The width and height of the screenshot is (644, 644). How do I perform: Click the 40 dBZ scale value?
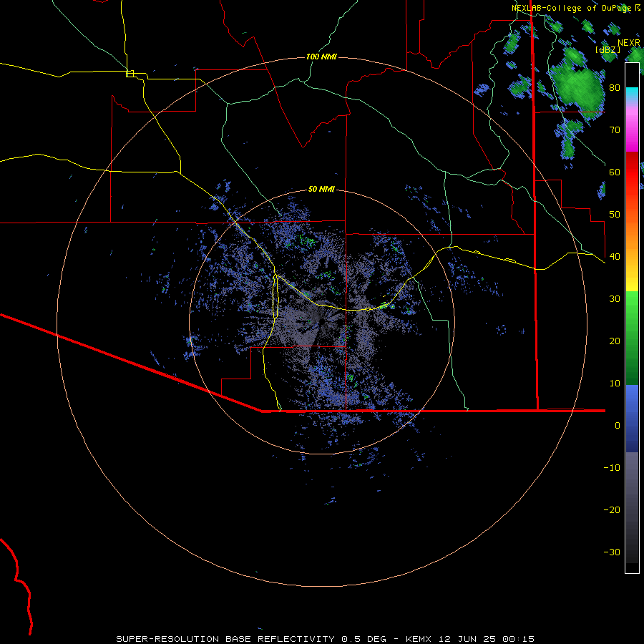615,257
